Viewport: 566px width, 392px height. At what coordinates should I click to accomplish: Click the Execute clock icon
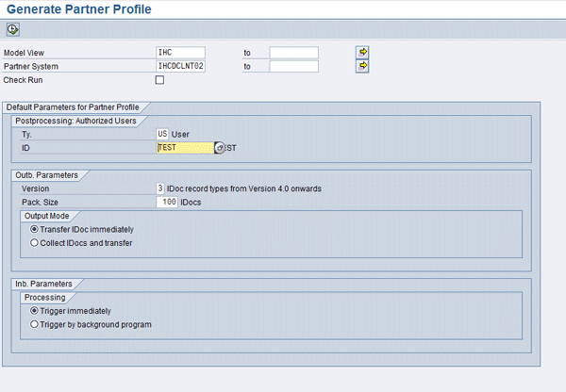12,29
